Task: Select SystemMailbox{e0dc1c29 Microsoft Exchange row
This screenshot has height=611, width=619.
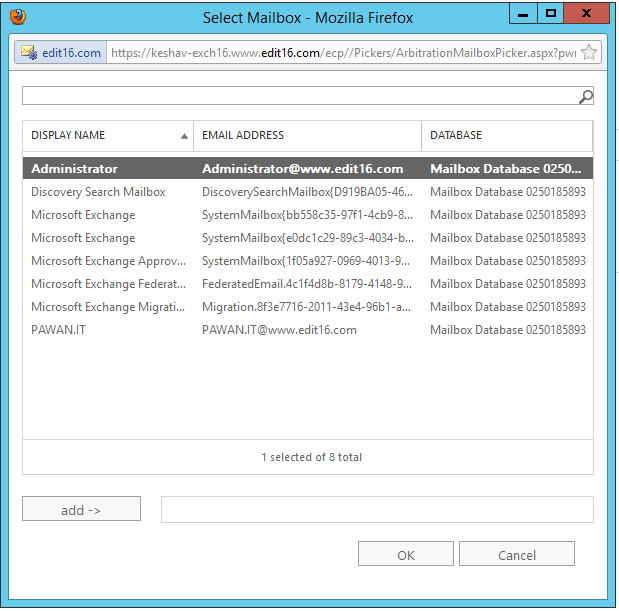Action: click(x=308, y=238)
